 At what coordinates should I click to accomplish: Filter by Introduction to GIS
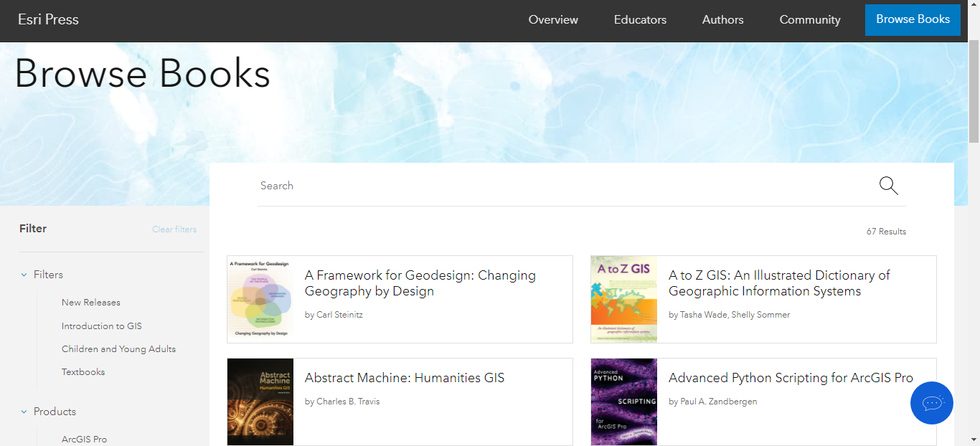[x=102, y=326]
